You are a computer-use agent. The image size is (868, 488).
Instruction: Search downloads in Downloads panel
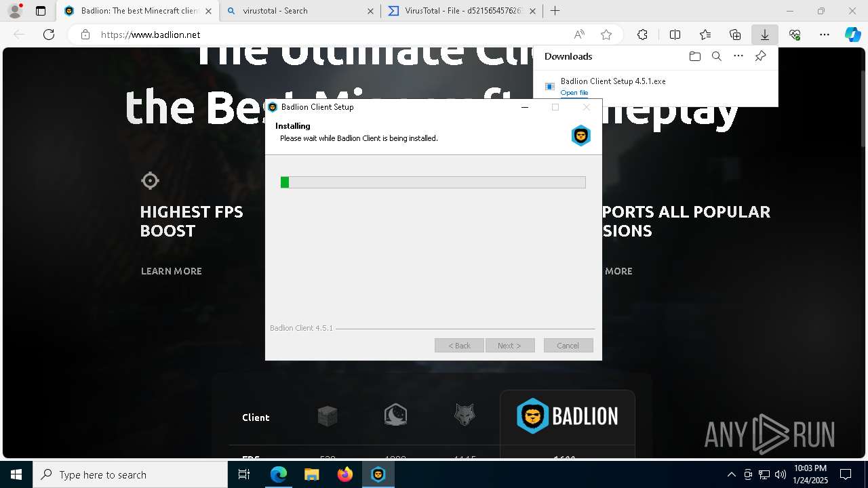point(716,56)
